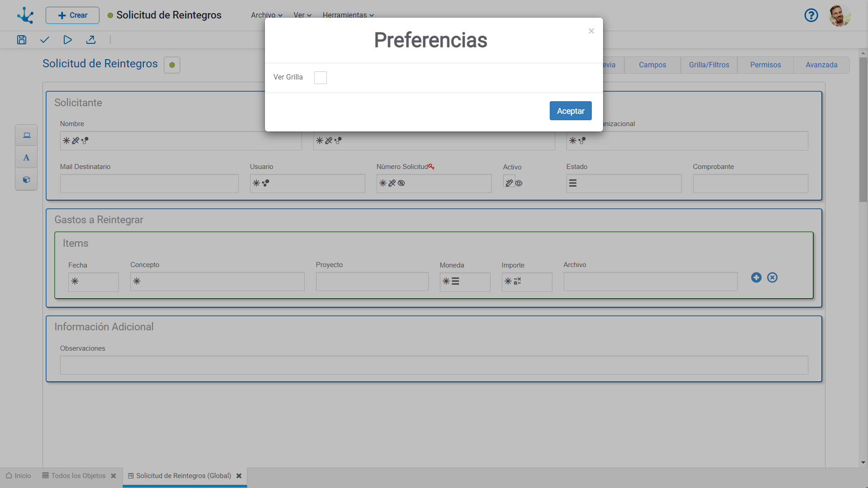Select the Información Adicional section title

click(104, 327)
